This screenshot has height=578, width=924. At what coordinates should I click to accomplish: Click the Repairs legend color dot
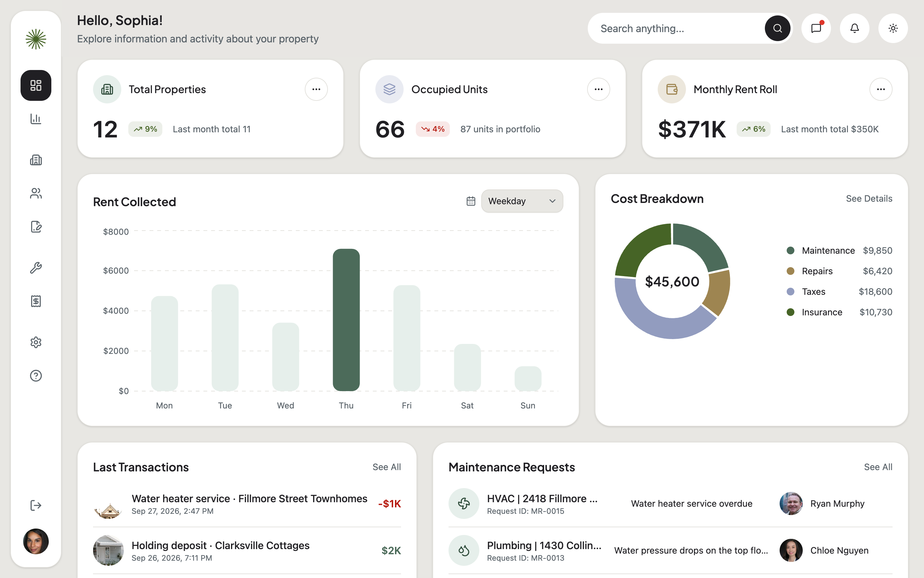click(x=791, y=271)
